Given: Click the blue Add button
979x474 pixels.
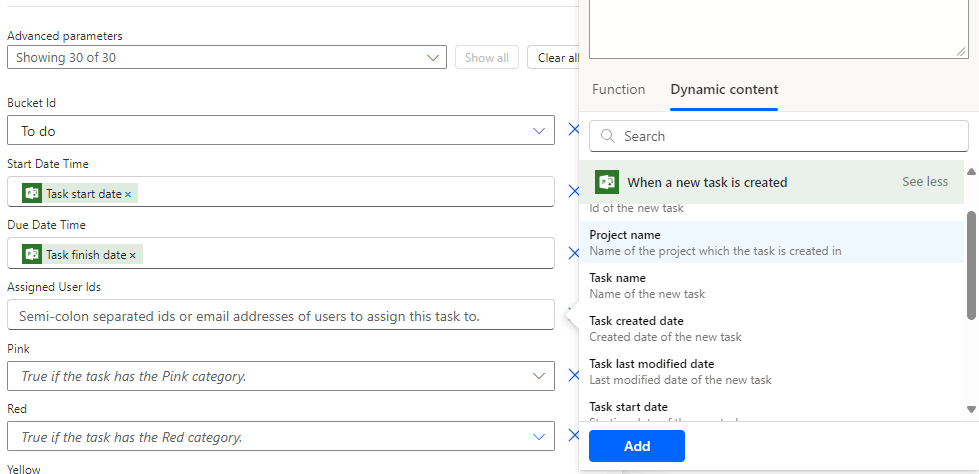Looking at the screenshot, I should pyautogui.click(x=637, y=446).
